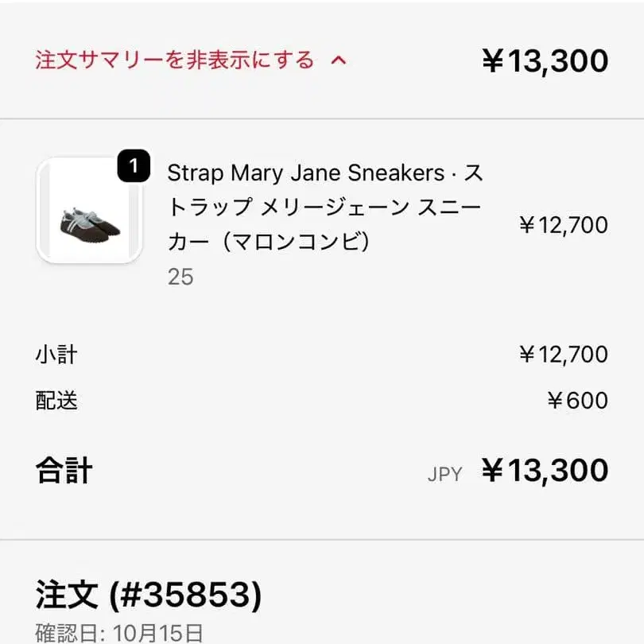Click the 注文サマリーを非表示にする link
The image size is (644, 644).
175,60
